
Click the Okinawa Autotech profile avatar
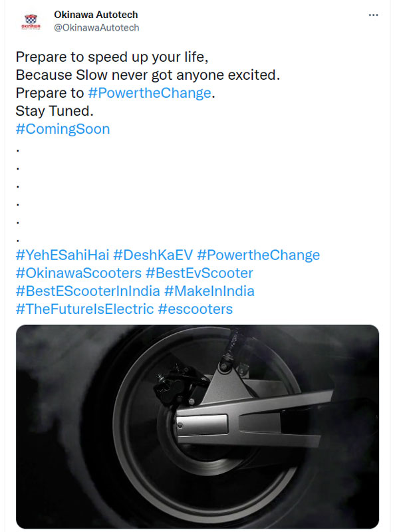tap(31, 21)
